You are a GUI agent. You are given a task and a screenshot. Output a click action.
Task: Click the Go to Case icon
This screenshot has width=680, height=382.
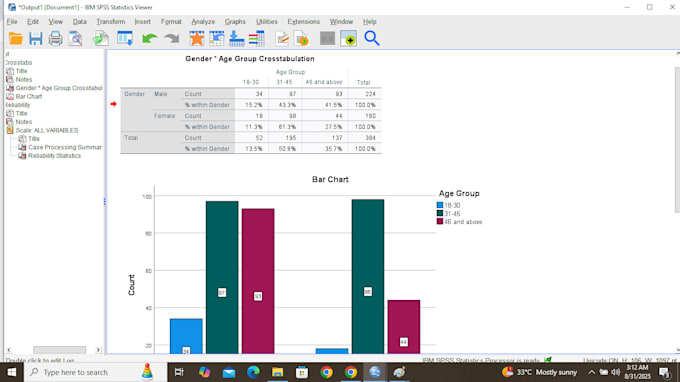(x=217, y=39)
